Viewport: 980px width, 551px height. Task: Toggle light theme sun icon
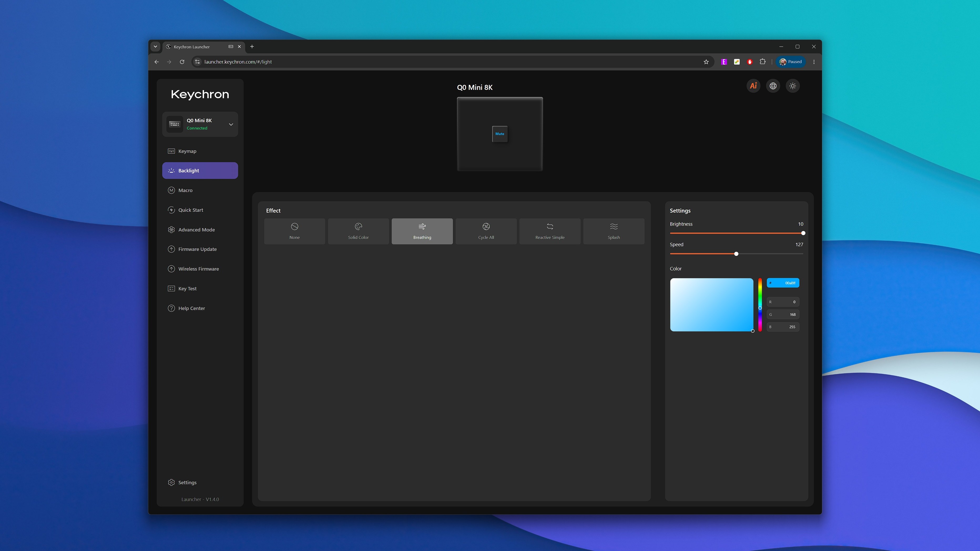click(x=793, y=86)
